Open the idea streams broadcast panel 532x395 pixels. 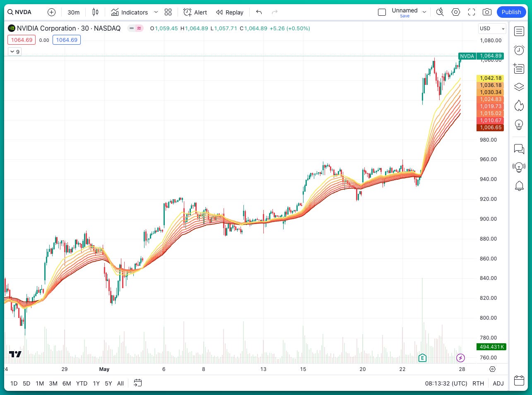(x=519, y=167)
